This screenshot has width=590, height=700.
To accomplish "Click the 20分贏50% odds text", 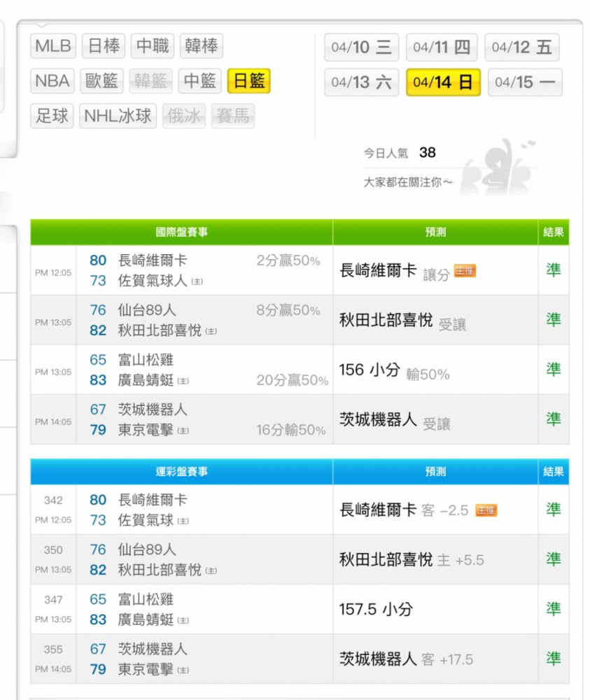I will (293, 380).
